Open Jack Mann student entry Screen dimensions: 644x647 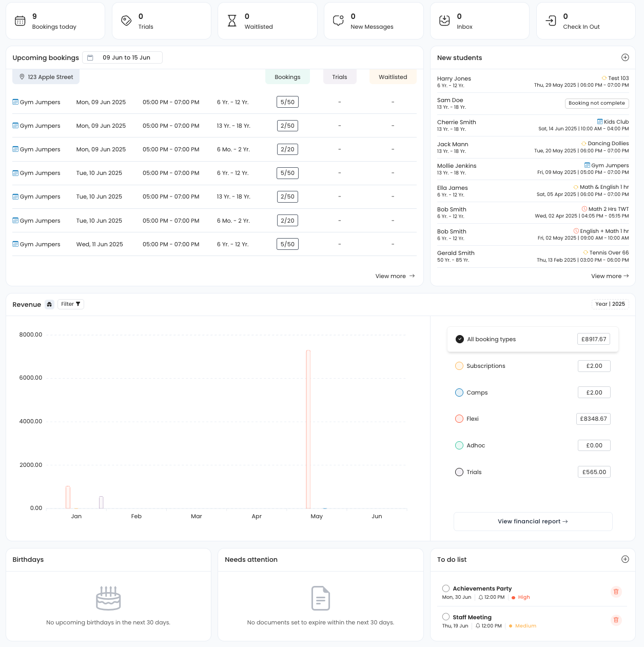point(533,147)
